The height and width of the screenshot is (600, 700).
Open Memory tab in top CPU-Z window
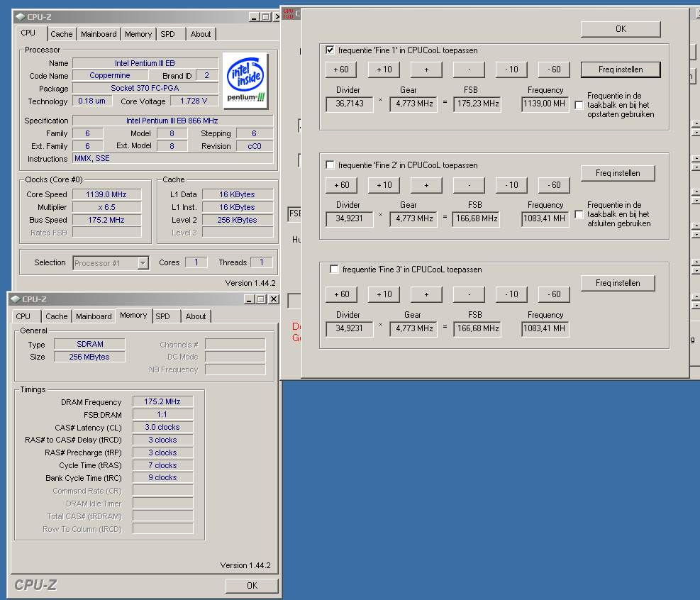point(138,34)
